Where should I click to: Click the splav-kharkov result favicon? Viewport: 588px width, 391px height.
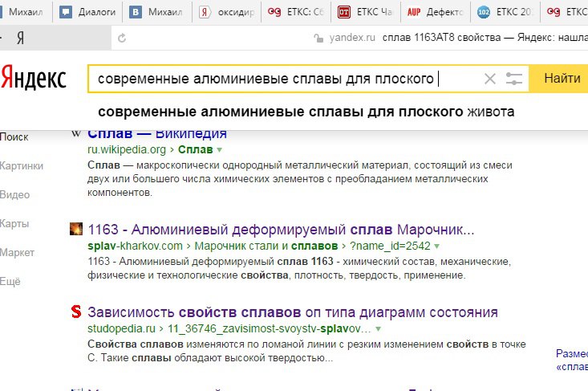click(76, 229)
